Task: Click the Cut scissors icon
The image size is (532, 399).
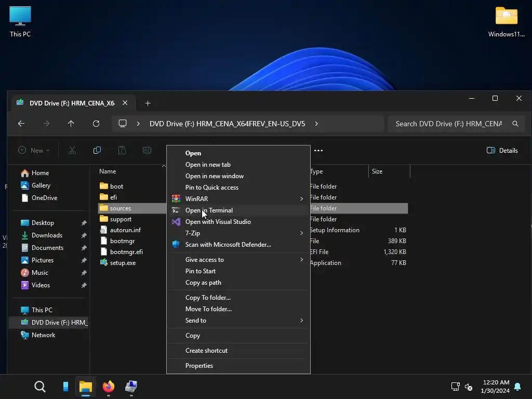Action: tap(72, 150)
